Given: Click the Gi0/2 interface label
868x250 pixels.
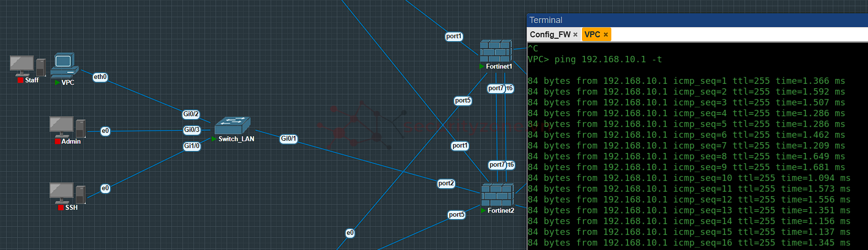Looking at the screenshot, I should click(191, 114).
